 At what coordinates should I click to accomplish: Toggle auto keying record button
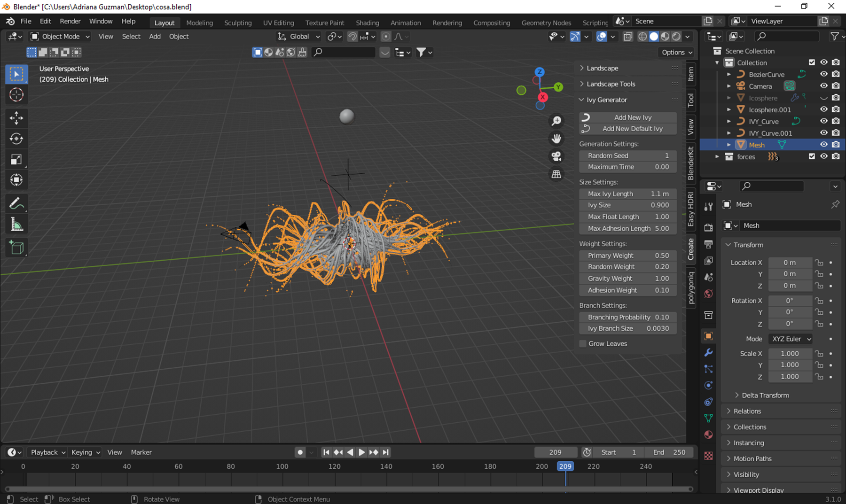pyautogui.click(x=300, y=452)
